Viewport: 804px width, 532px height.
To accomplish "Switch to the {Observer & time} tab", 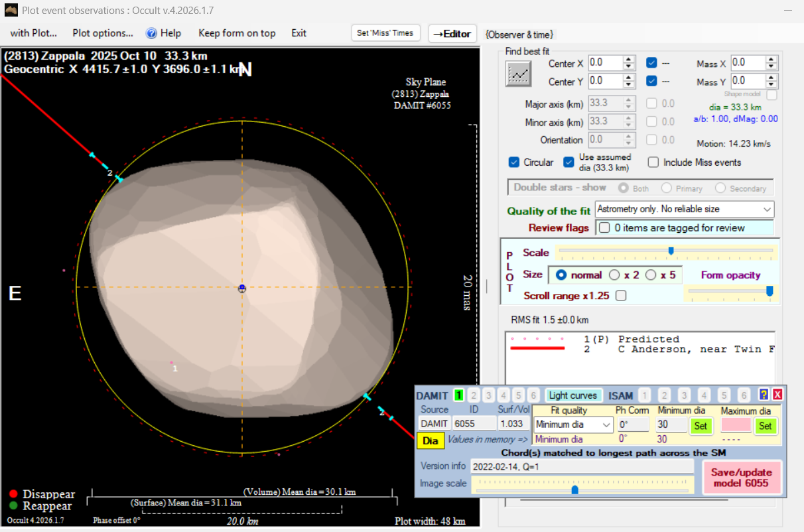I will click(519, 34).
